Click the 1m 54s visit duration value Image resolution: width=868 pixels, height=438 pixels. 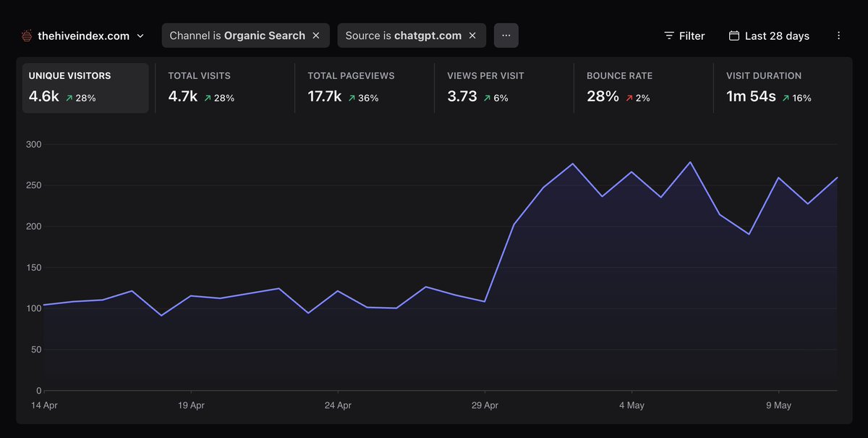point(752,96)
